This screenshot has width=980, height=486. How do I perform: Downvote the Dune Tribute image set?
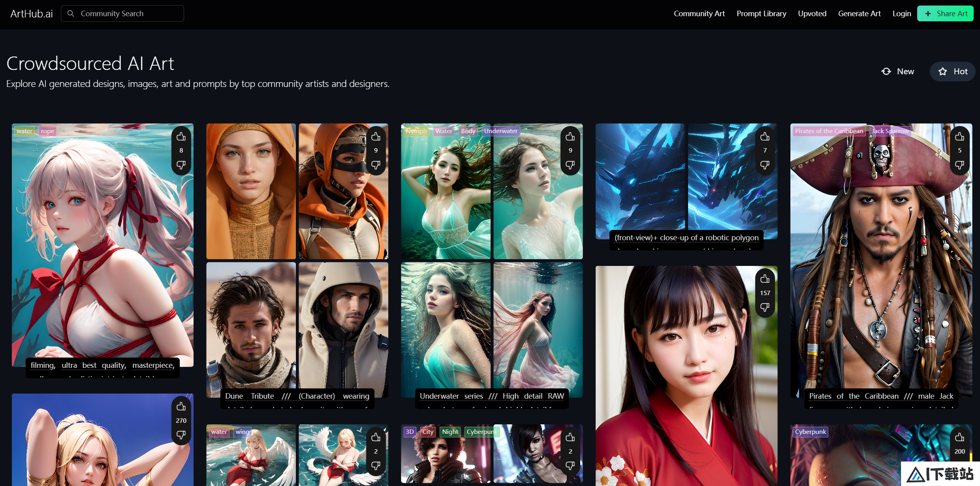pos(376,165)
